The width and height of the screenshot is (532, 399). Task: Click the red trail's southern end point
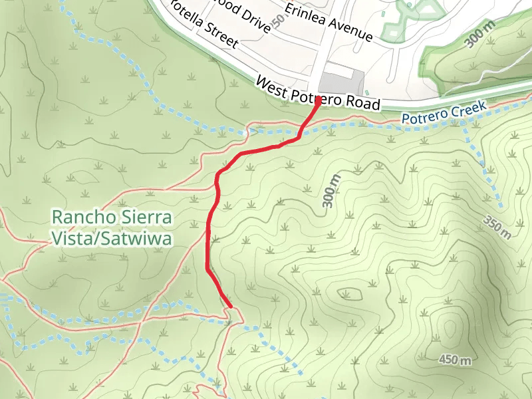click(x=231, y=307)
